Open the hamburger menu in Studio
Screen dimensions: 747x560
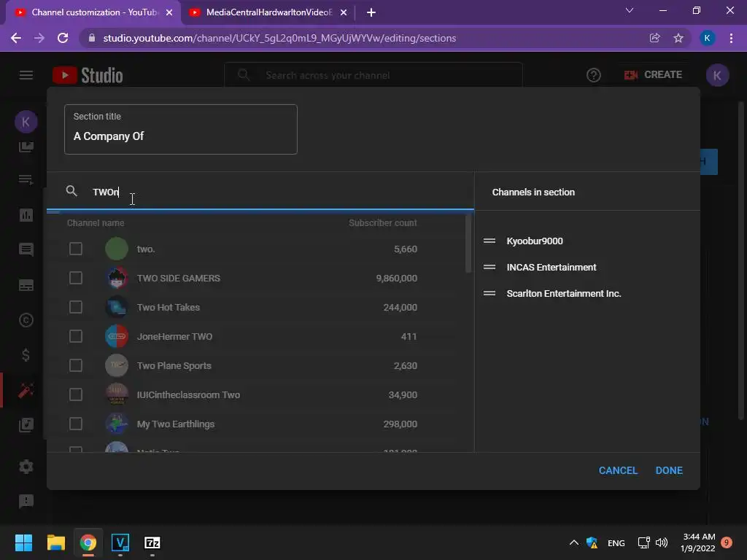(x=26, y=75)
